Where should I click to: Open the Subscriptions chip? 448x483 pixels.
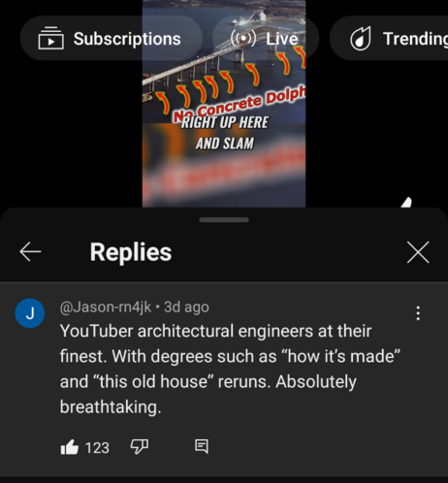(112, 38)
